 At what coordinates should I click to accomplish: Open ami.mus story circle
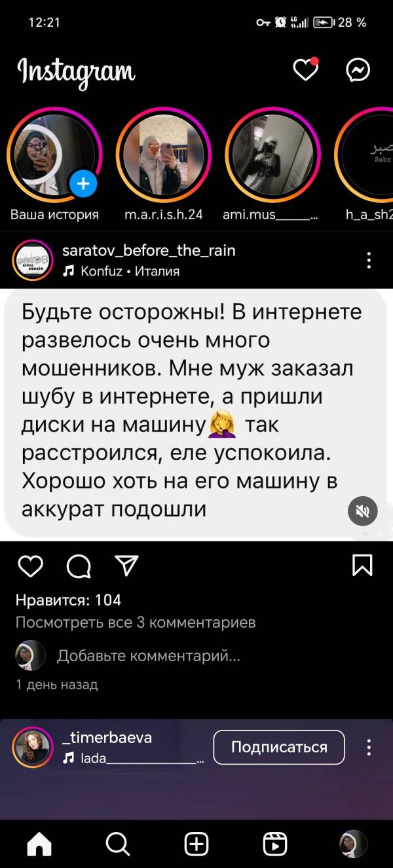click(273, 154)
